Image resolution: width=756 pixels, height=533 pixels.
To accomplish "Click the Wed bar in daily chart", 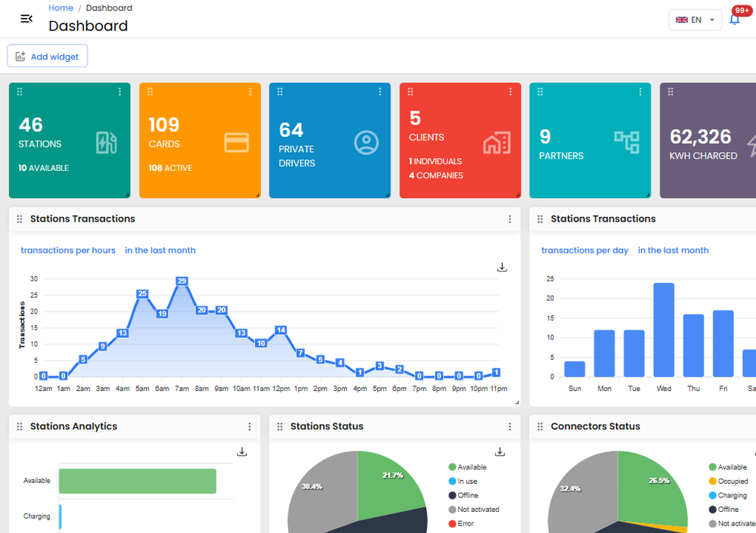I will pyautogui.click(x=664, y=330).
